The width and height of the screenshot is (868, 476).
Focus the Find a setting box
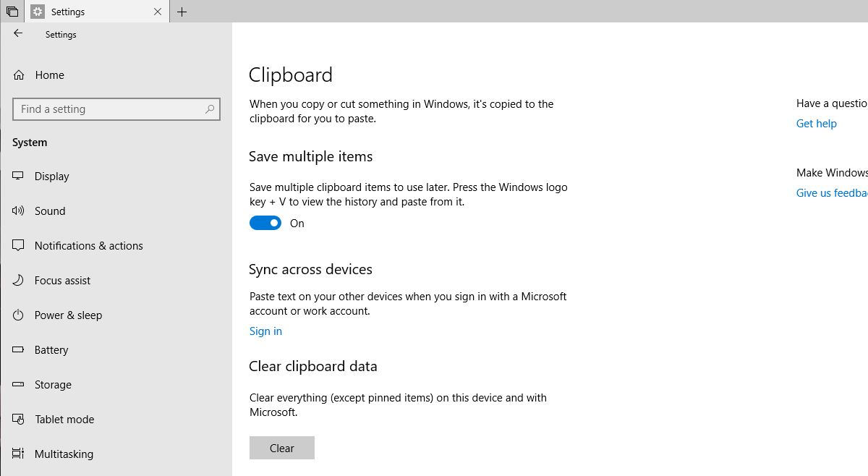tap(116, 109)
